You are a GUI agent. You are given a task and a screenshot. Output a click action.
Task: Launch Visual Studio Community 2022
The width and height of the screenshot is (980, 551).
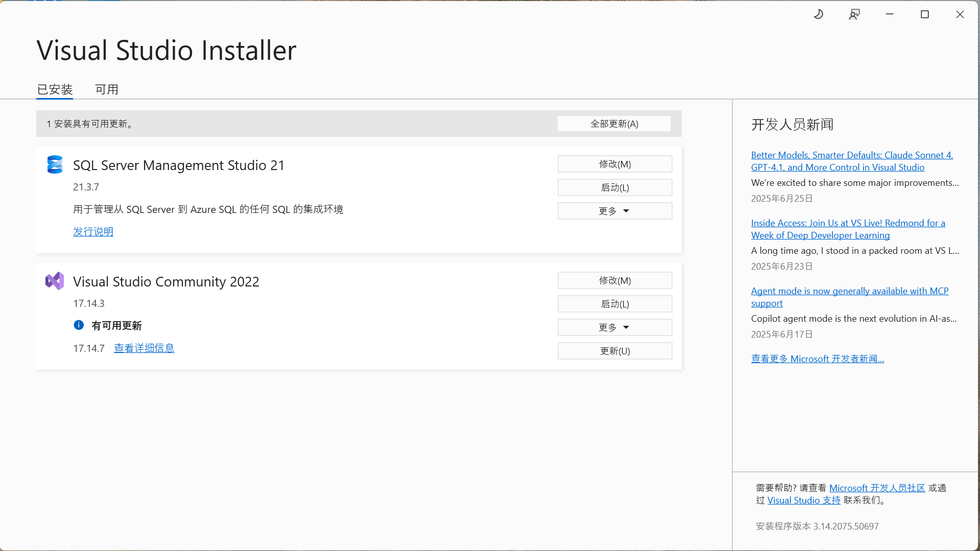615,304
